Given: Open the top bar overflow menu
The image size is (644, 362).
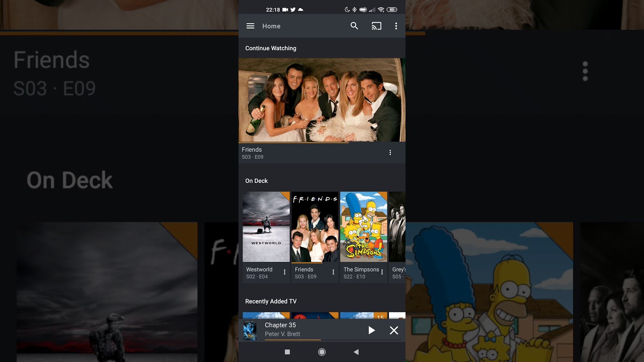Looking at the screenshot, I should (396, 26).
